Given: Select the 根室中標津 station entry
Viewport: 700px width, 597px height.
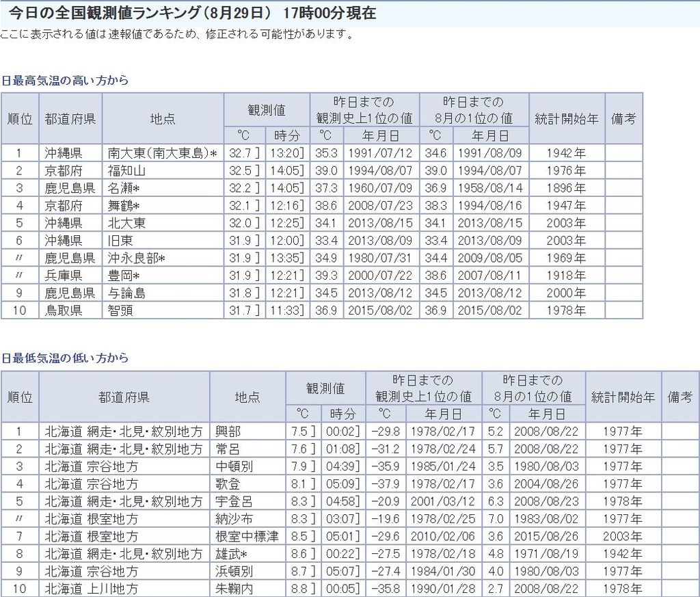Looking at the screenshot, I should point(246,536).
